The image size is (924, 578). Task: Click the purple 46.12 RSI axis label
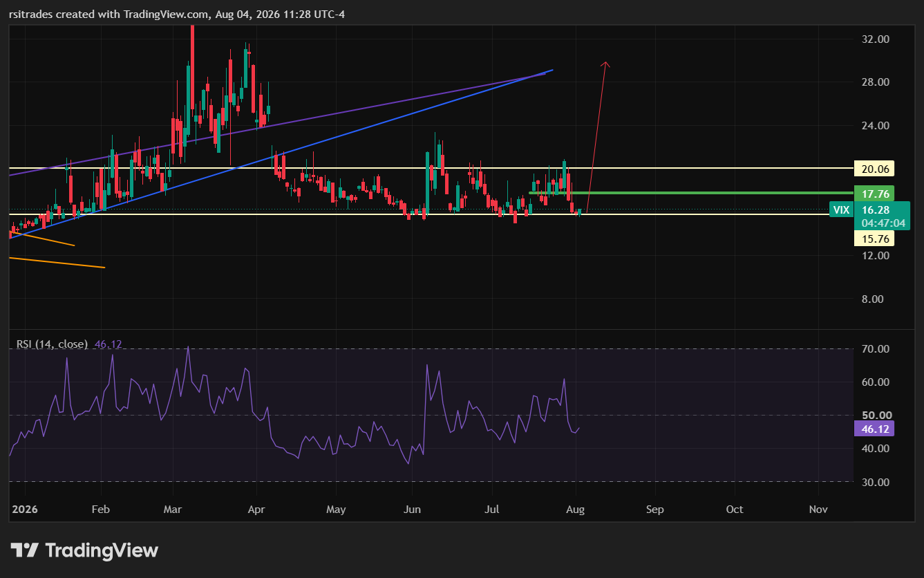pyautogui.click(x=874, y=429)
